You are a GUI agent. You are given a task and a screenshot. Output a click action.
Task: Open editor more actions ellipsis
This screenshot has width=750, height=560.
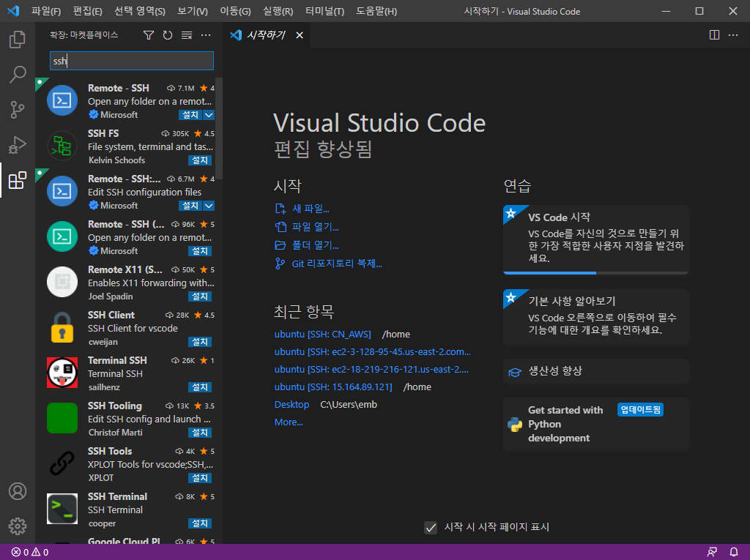pyautogui.click(x=732, y=35)
